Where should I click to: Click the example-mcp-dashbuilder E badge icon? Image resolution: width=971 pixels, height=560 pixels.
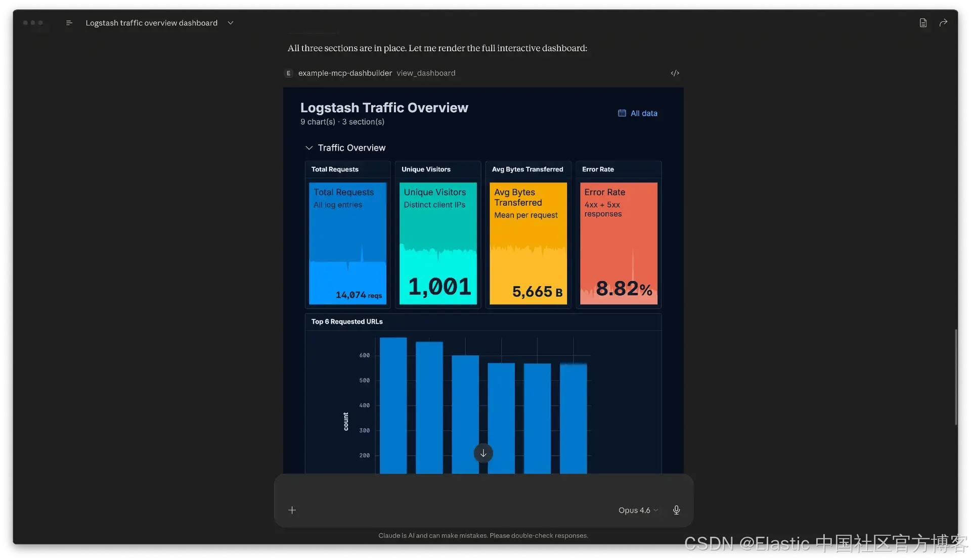click(289, 73)
